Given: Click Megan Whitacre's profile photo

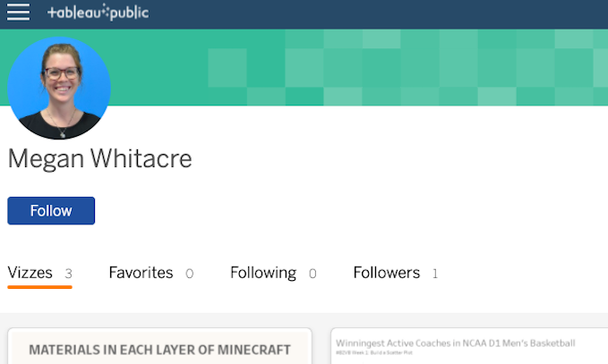Looking at the screenshot, I should point(59,88).
